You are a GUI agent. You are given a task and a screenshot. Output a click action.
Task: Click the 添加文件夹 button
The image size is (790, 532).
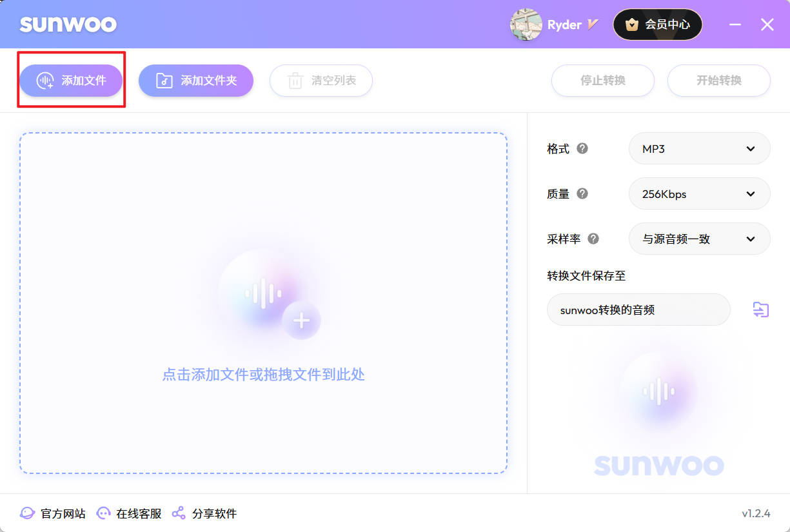196,81
